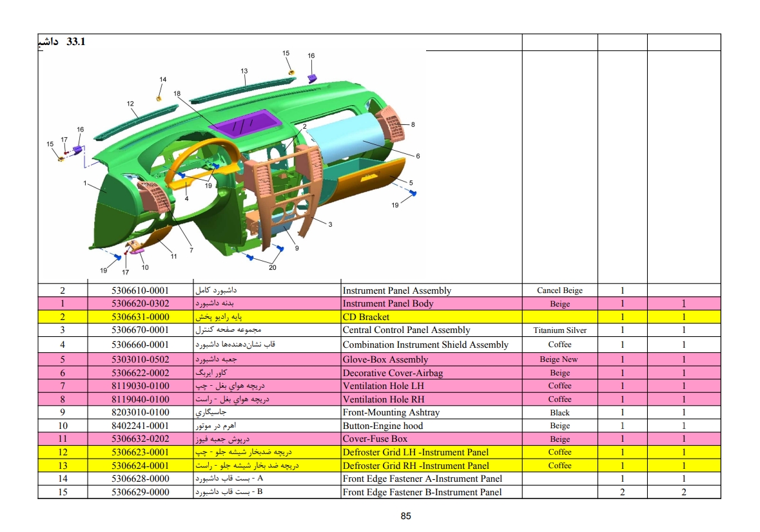
Task: Click callout label 13 in diagram
Action: (244, 71)
